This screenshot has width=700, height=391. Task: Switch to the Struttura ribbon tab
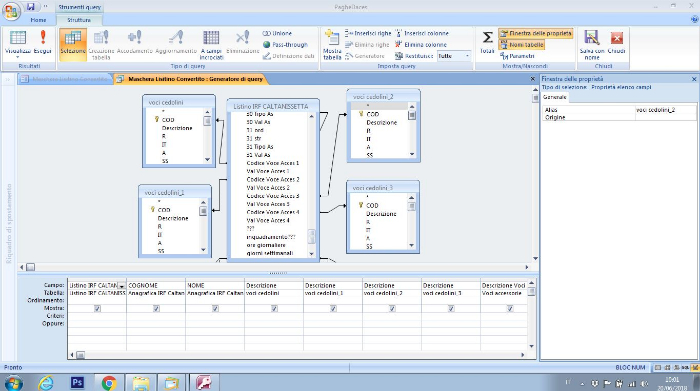click(79, 20)
